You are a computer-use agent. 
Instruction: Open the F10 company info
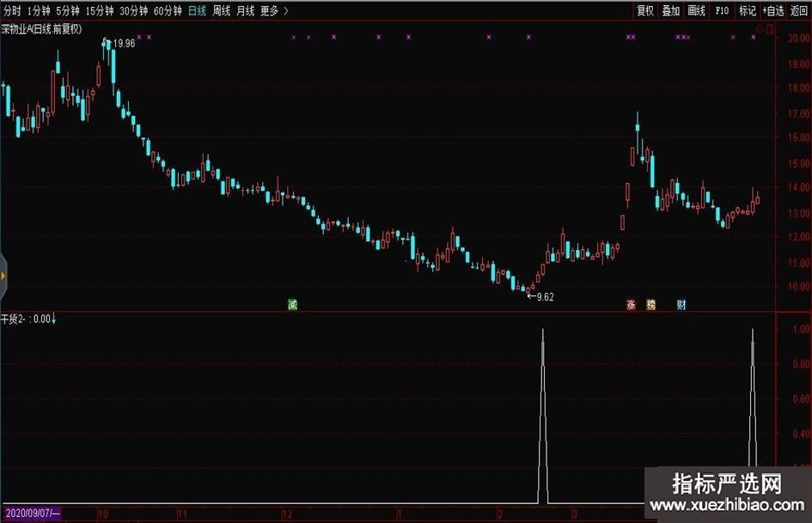click(x=722, y=10)
